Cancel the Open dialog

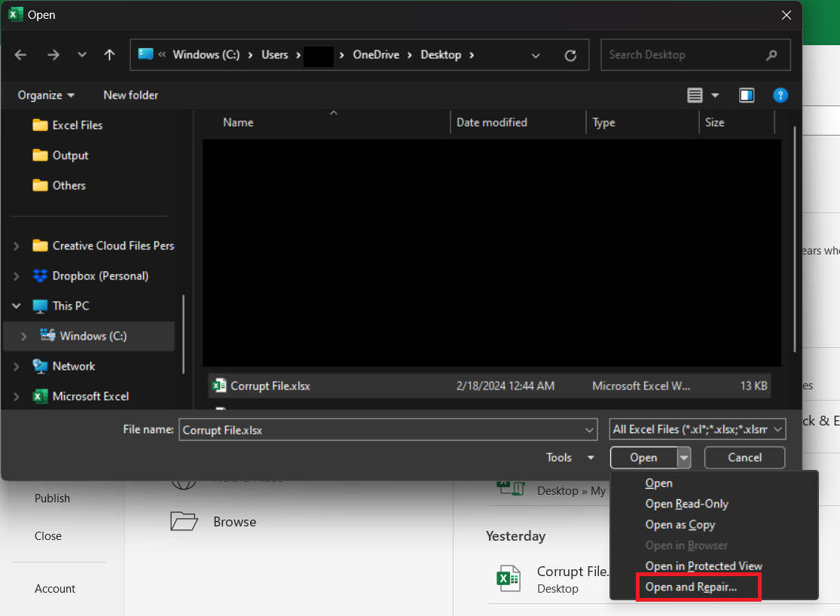pyautogui.click(x=744, y=457)
